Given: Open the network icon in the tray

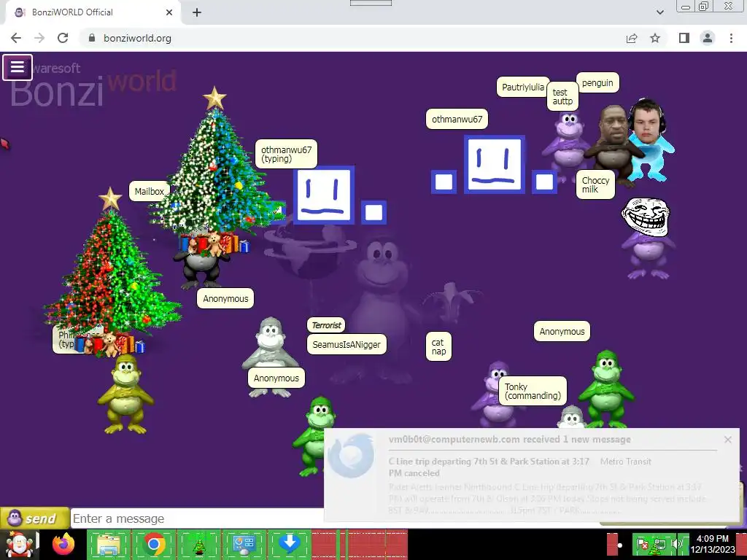Looking at the screenshot, I should (x=659, y=544).
